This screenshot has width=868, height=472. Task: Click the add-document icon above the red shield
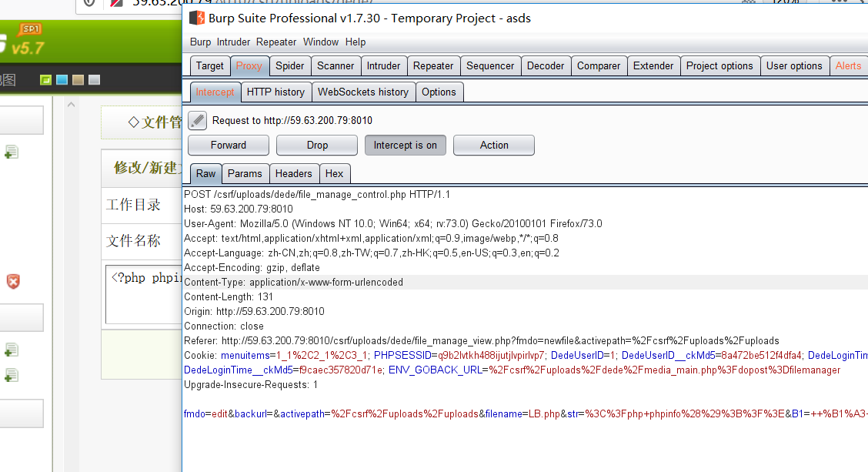11,152
